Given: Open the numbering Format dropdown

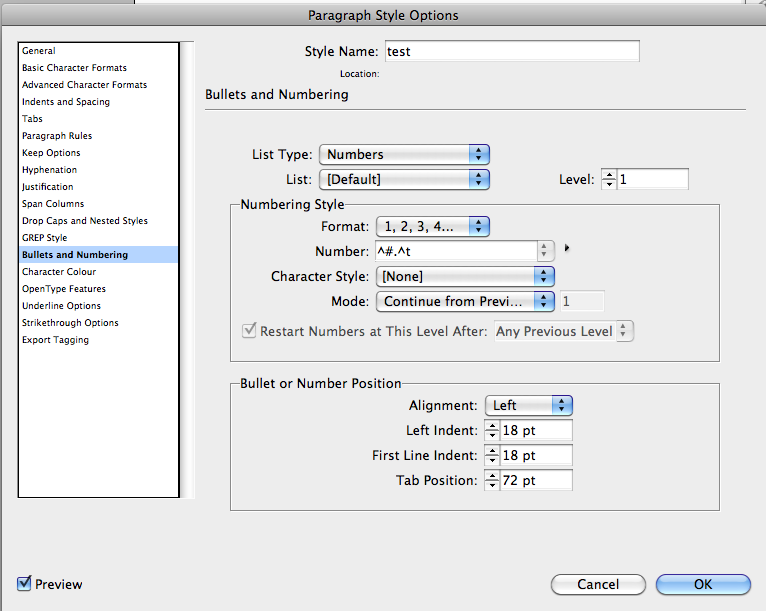Looking at the screenshot, I should [x=432, y=226].
